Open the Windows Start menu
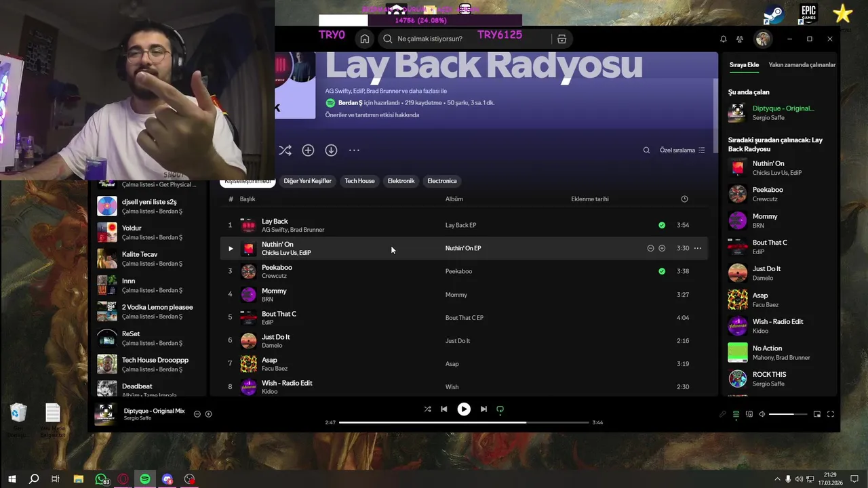Screen dimensions: 868x488 [12, 479]
